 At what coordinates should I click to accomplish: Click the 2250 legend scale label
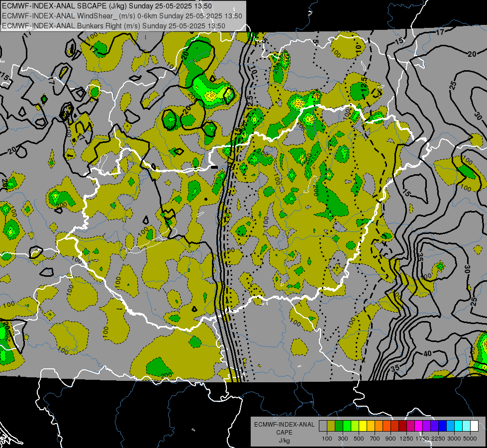pos(438,439)
